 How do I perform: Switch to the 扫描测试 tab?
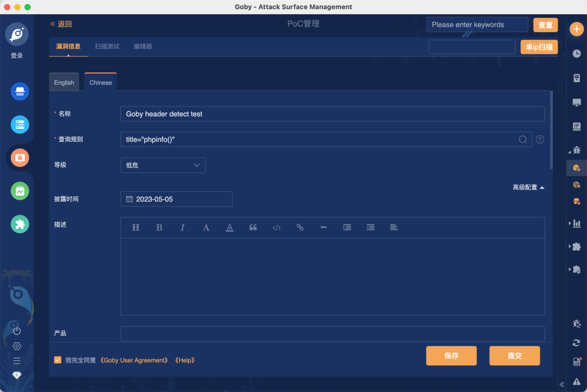(107, 46)
